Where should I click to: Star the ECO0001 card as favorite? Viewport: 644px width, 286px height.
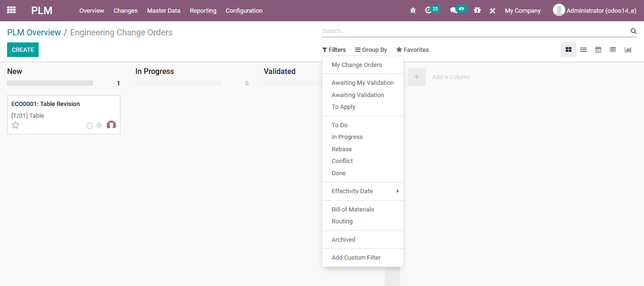15,125
